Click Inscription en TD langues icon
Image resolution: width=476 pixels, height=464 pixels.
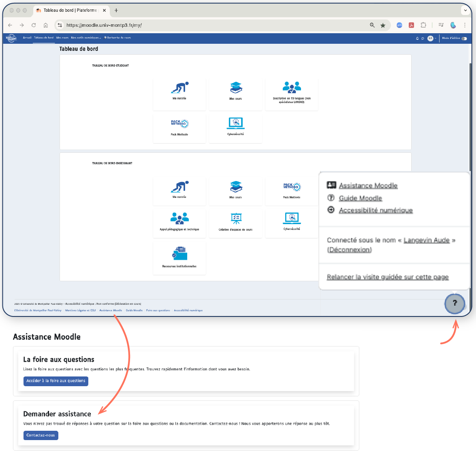(x=292, y=87)
